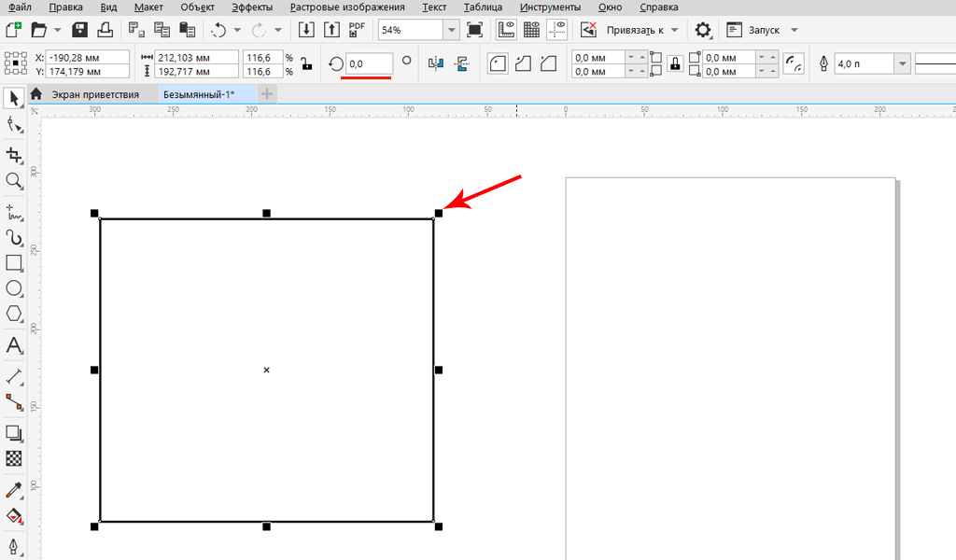Select the Polygon tool
The height and width of the screenshot is (560, 956).
(x=14, y=314)
